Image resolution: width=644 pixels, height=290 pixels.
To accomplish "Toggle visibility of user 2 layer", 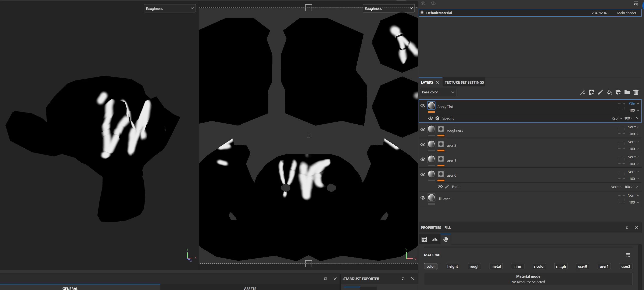I will click(423, 145).
